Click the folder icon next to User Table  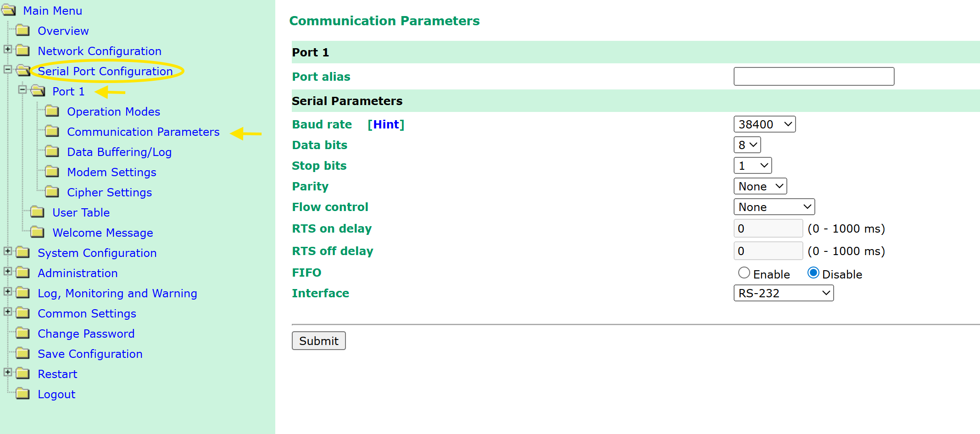37,212
